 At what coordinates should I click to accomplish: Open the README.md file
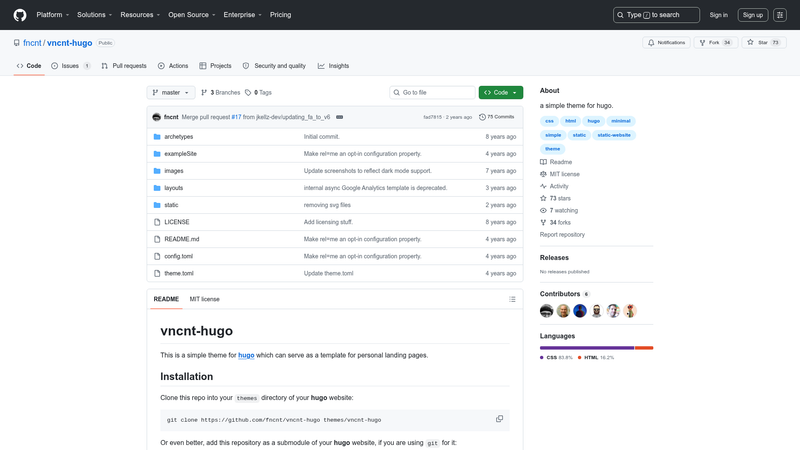pos(182,239)
